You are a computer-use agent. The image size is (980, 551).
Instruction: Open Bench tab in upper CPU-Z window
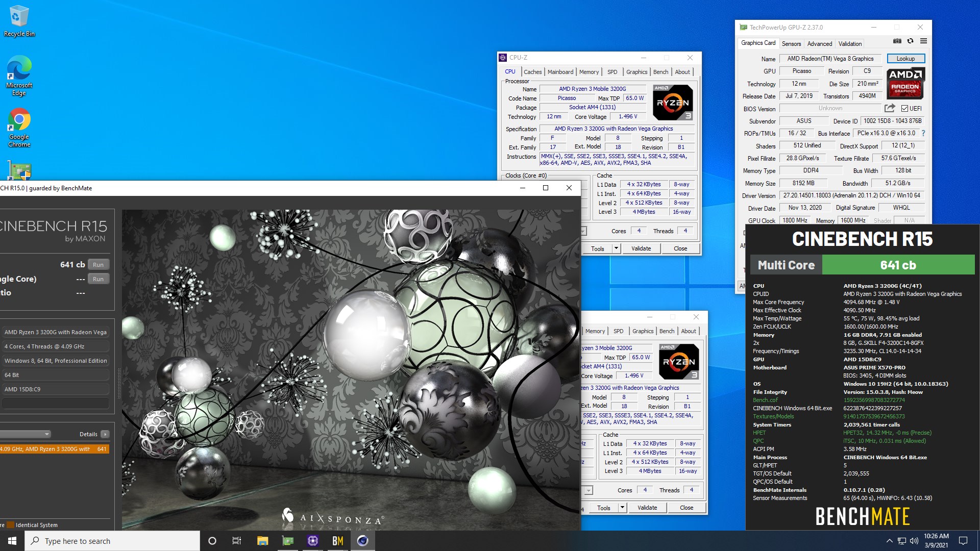pos(660,72)
